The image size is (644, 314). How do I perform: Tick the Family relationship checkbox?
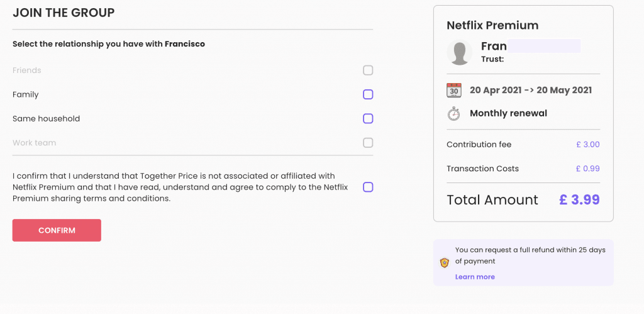tap(368, 94)
